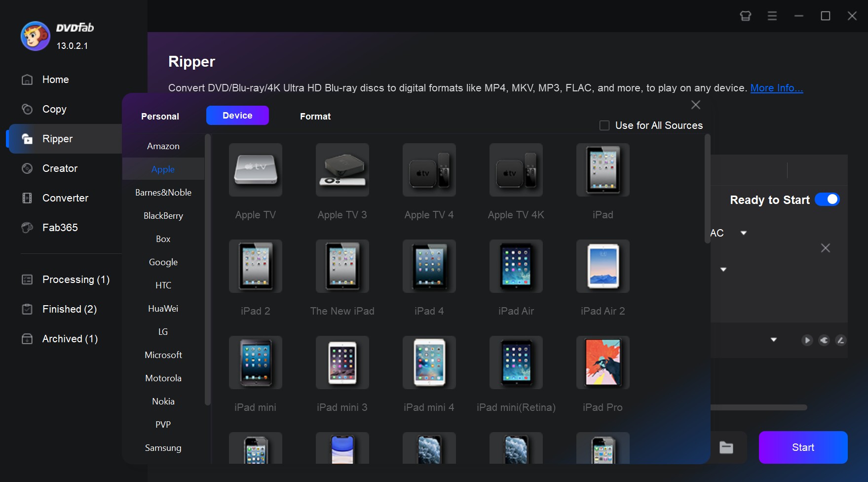This screenshot has width=868, height=482.
Task: Pick Microsoft in the brand list
Action: click(x=163, y=355)
